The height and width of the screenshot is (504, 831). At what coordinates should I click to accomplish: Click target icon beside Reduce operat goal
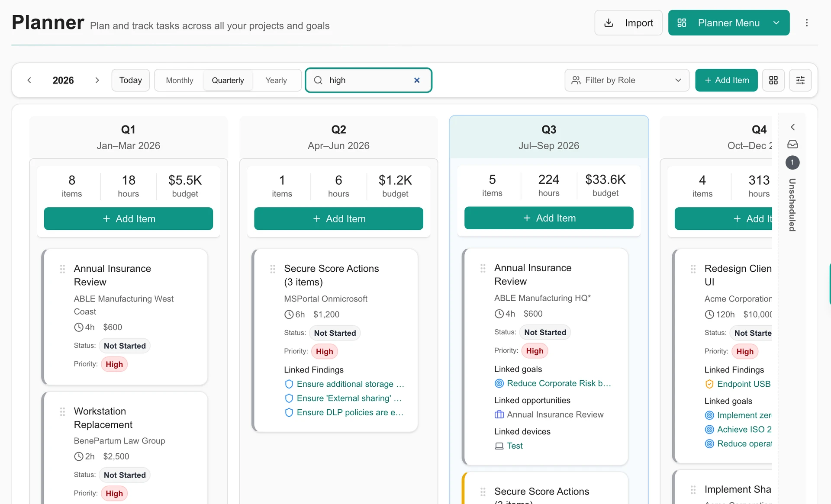point(709,444)
